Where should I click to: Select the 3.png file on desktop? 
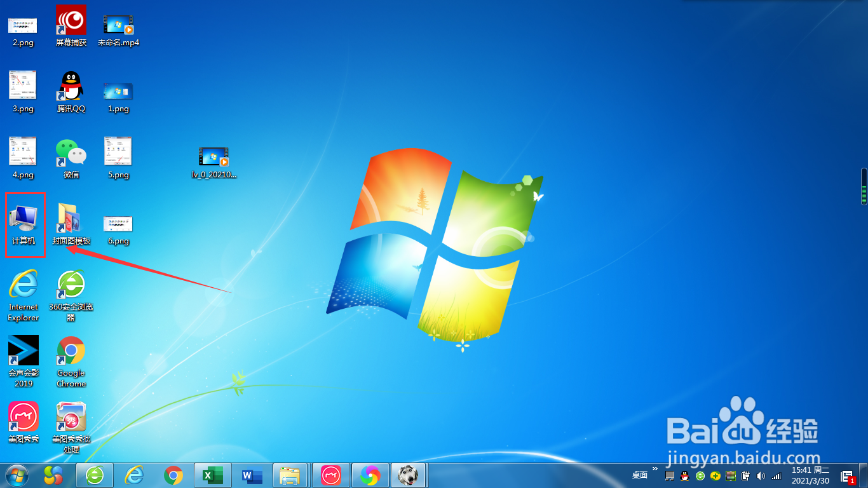(x=23, y=93)
